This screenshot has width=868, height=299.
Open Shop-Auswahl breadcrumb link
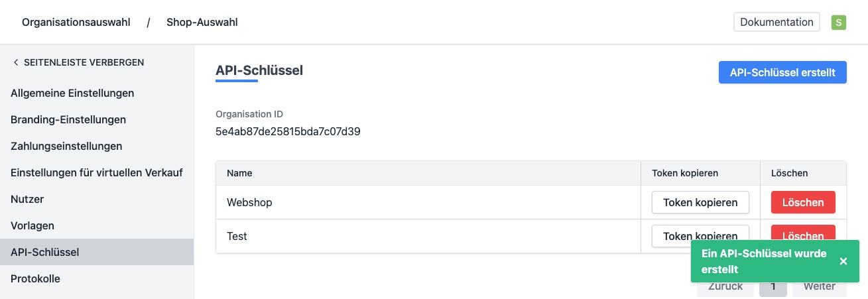coord(202,22)
